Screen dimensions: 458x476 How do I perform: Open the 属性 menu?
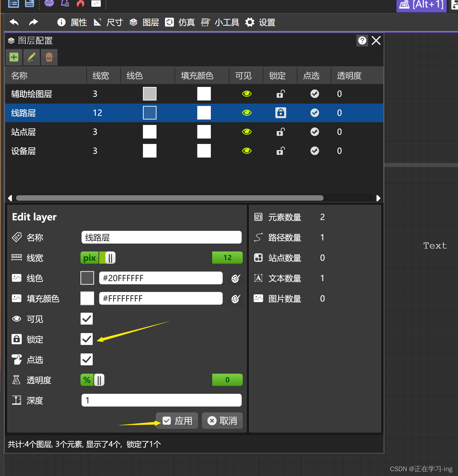click(72, 22)
